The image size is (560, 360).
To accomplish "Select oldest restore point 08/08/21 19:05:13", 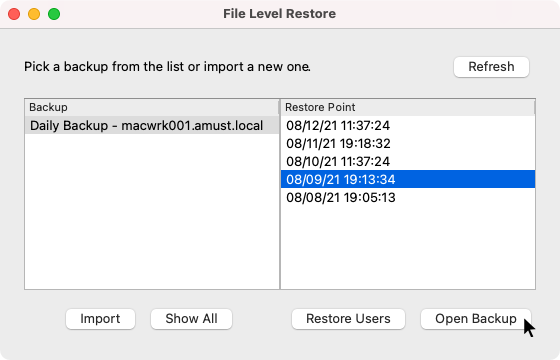I will [x=408, y=197].
